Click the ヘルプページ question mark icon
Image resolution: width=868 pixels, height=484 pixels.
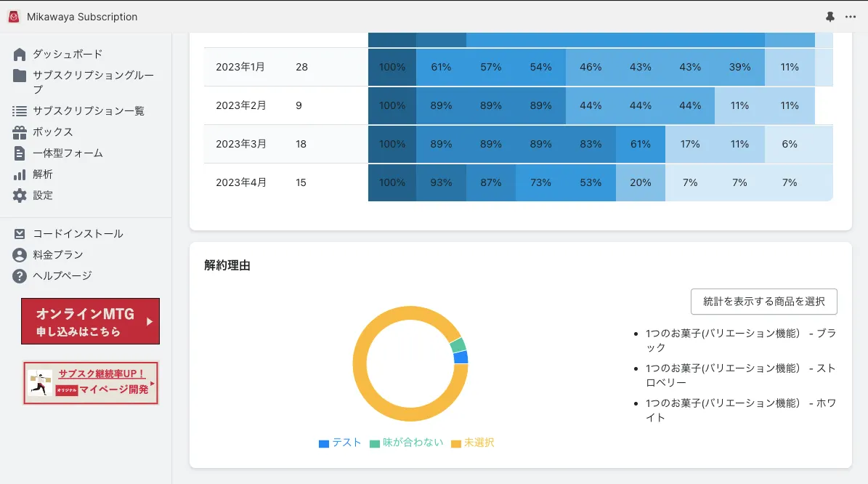pos(20,275)
